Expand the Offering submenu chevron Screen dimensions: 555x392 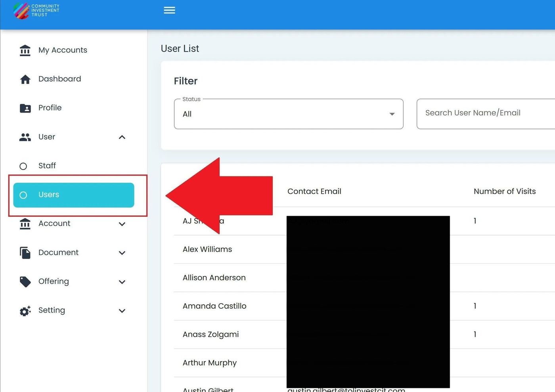pyautogui.click(x=122, y=282)
